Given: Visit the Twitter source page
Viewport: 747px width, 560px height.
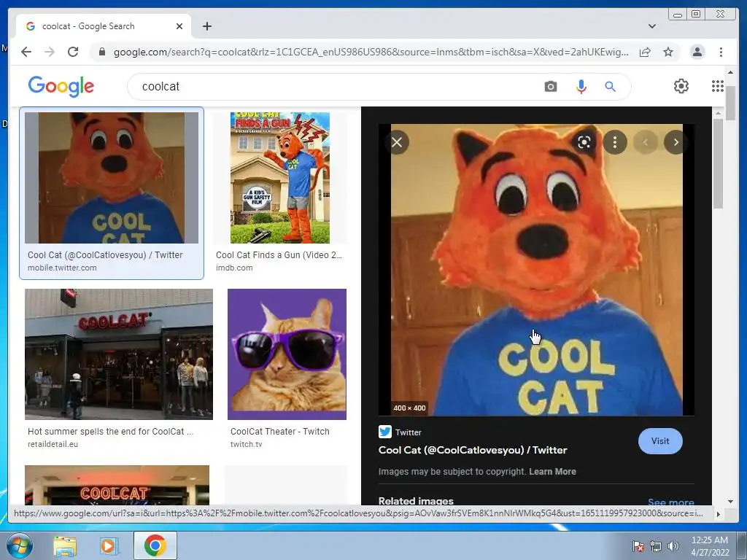Looking at the screenshot, I should 659,441.
